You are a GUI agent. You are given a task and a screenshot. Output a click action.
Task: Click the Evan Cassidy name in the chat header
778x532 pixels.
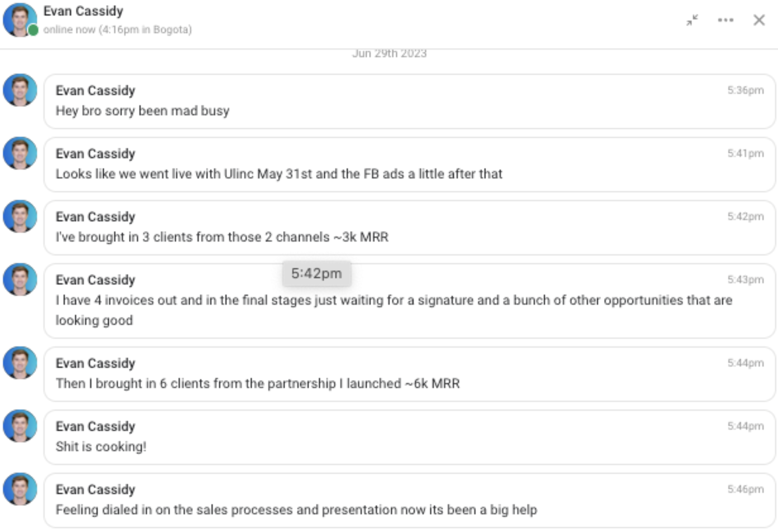pyautogui.click(x=83, y=11)
